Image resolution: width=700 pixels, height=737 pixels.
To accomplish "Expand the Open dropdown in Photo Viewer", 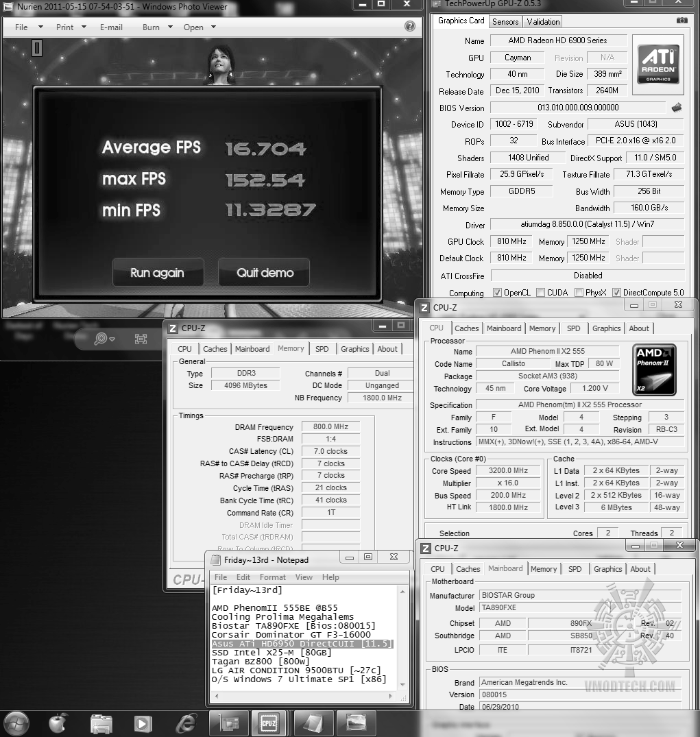I will pos(213,27).
